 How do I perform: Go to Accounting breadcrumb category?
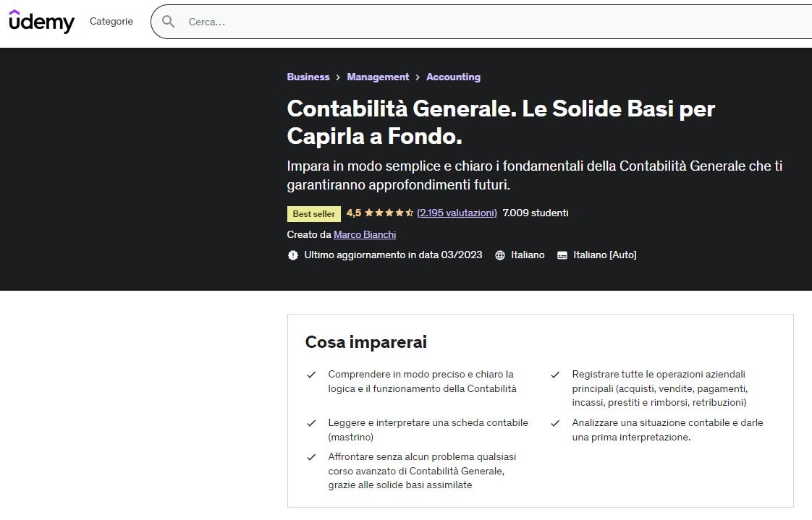tap(453, 77)
